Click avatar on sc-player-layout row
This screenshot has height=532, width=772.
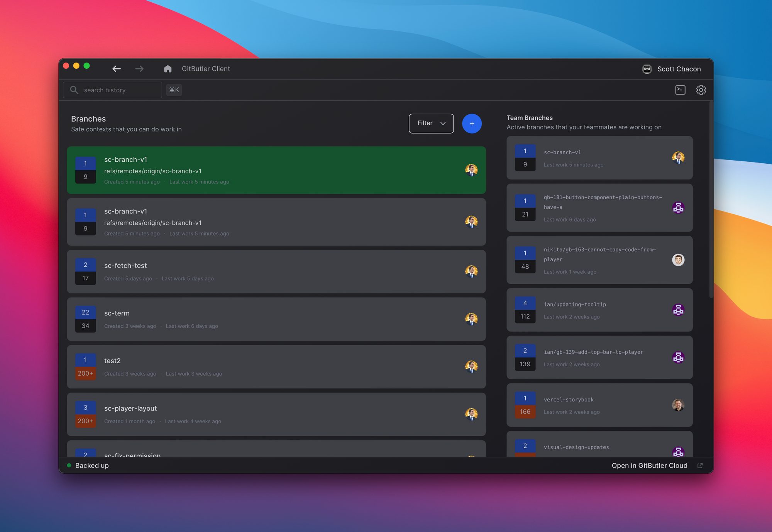pyautogui.click(x=471, y=414)
